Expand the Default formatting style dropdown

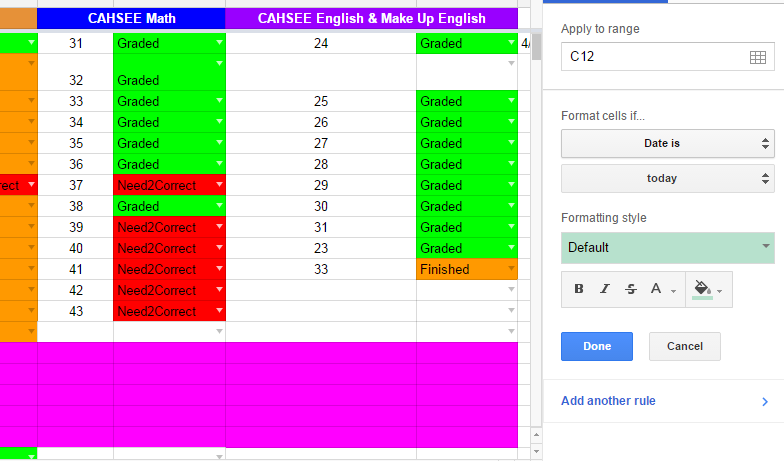pyautogui.click(x=667, y=247)
